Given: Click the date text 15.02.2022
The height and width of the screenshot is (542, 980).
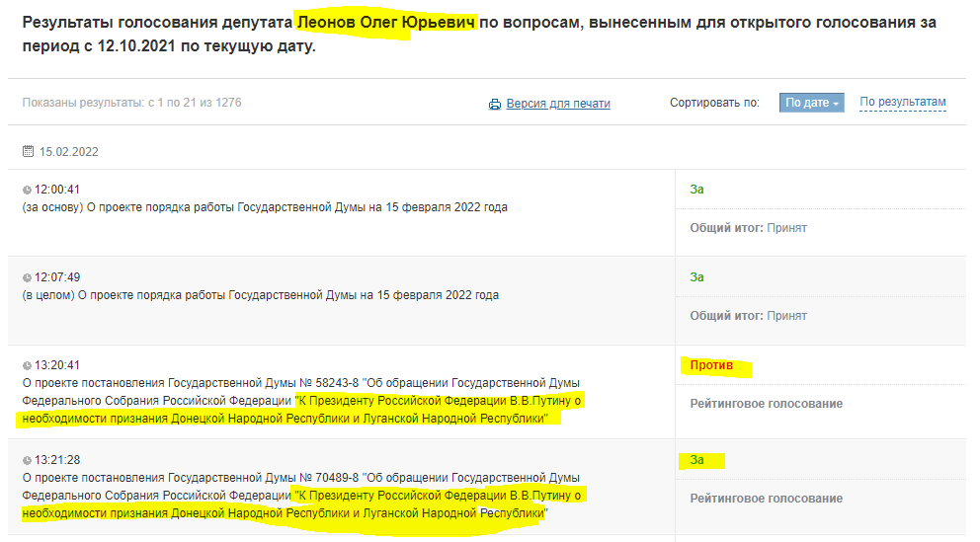Looking at the screenshot, I should tap(69, 152).
